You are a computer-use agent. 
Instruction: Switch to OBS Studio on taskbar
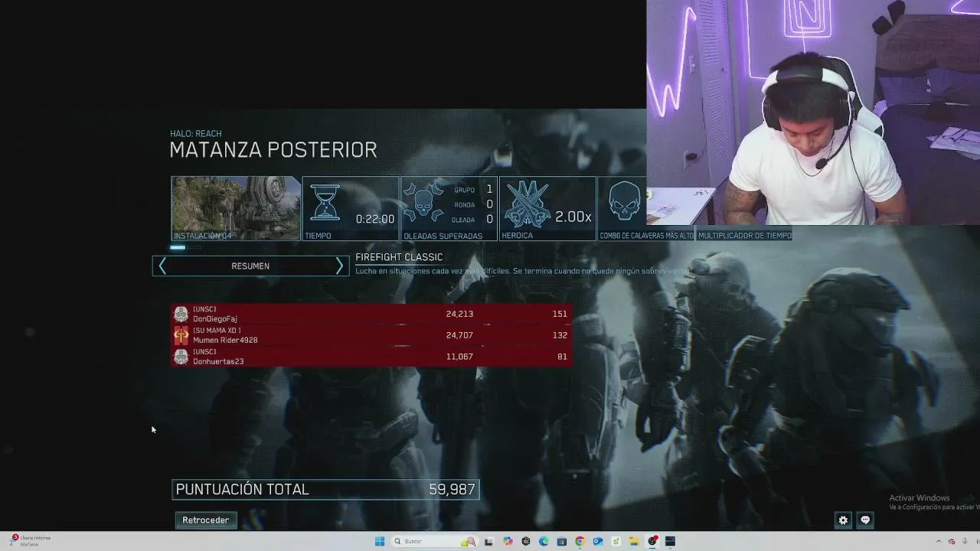click(x=652, y=541)
